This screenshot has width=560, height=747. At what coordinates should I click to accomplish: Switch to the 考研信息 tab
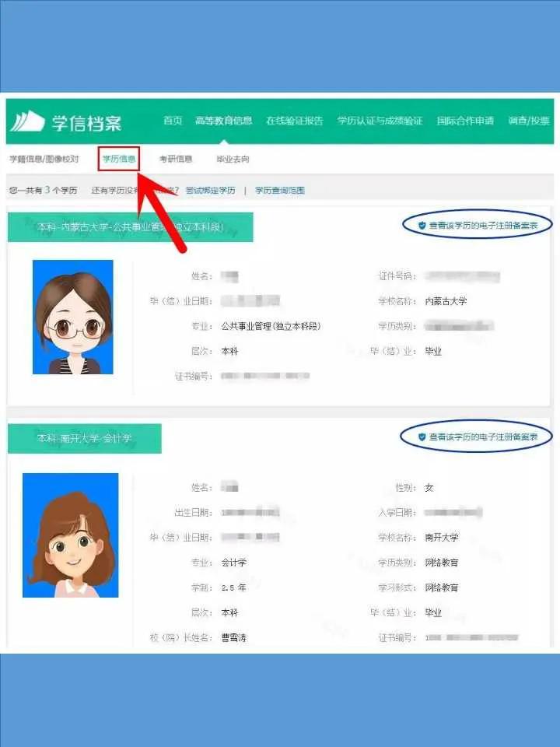click(x=176, y=159)
